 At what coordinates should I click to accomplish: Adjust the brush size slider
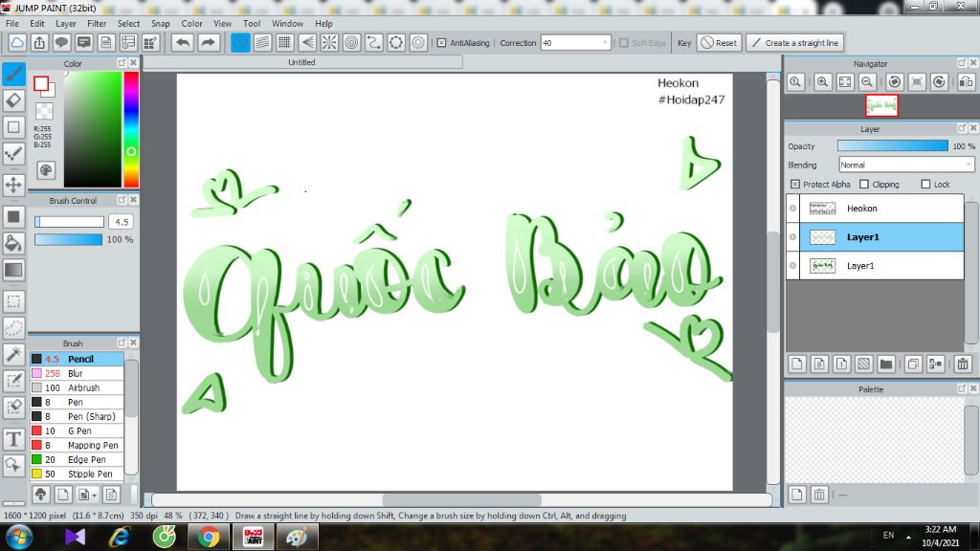(x=69, y=222)
